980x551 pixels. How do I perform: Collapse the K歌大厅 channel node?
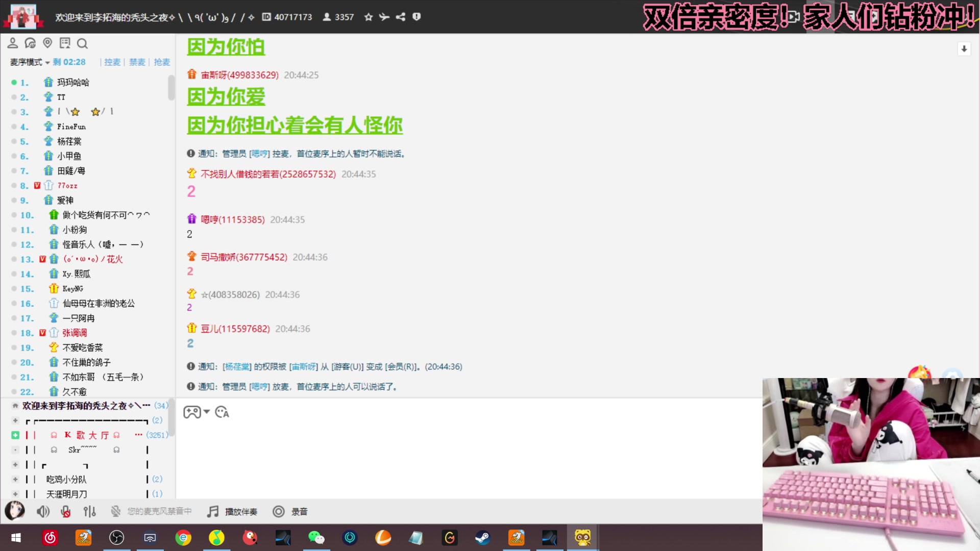coord(15,435)
